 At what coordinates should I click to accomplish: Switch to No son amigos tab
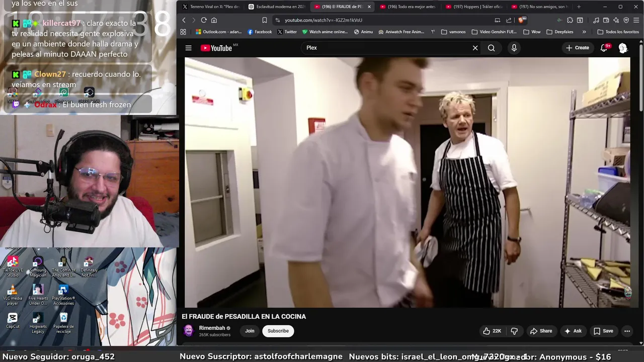click(540, 7)
